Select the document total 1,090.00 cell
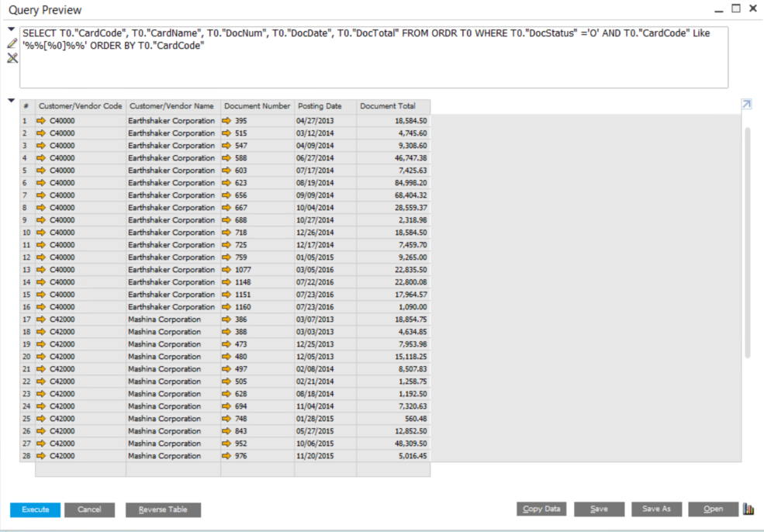764x532 pixels. (393, 307)
